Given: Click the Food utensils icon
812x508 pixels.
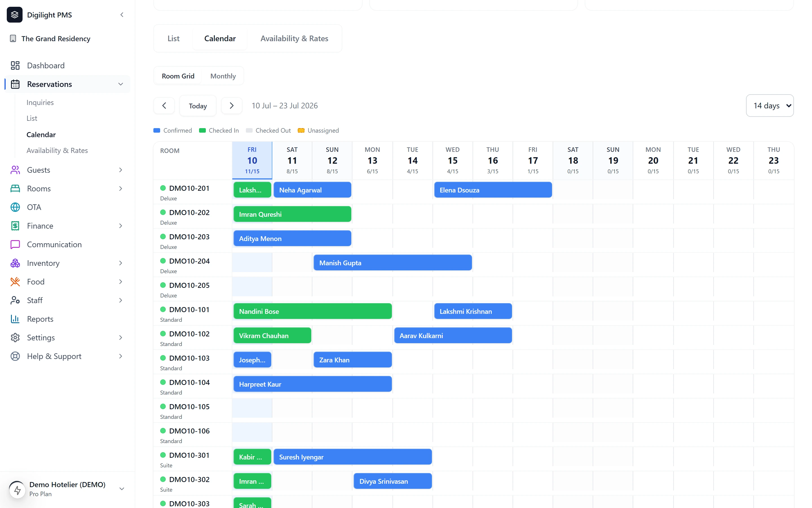Looking at the screenshot, I should pyautogui.click(x=15, y=282).
